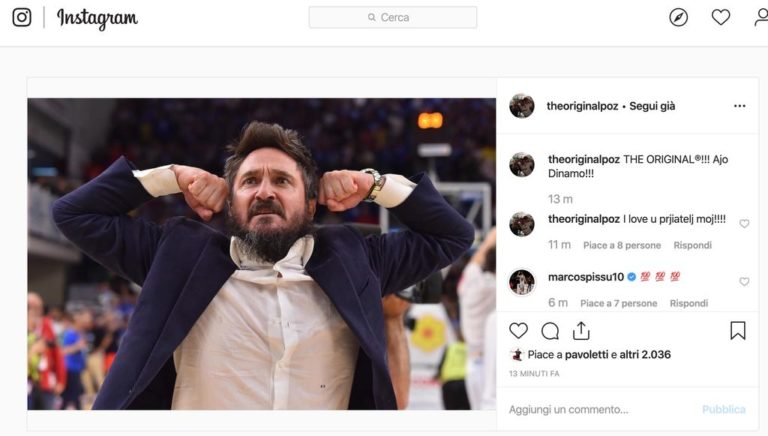The height and width of the screenshot is (436, 768).
Task: Like marcospissu10's comment
Action: click(744, 282)
